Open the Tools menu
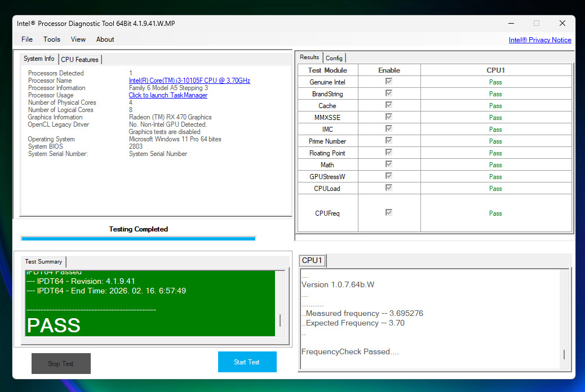This screenshot has height=392, width=585. pos(51,39)
